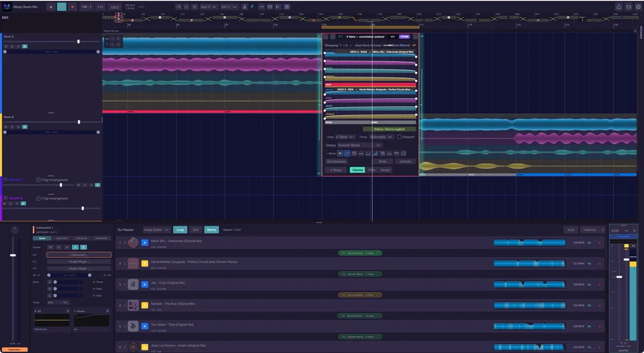The width and height of the screenshot is (644, 353).
Task: Toggle Instrument 1 channel solo S
Action: (x=58, y=247)
